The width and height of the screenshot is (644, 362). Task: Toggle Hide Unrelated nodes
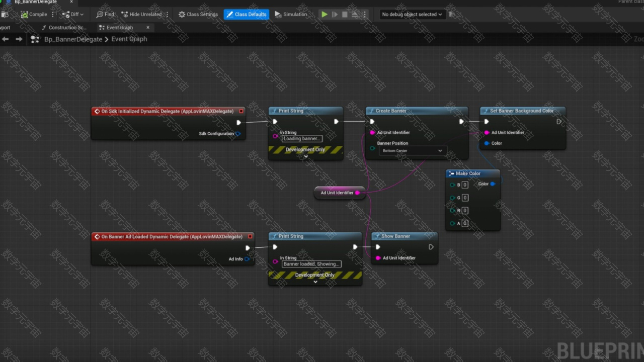[141, 15]
